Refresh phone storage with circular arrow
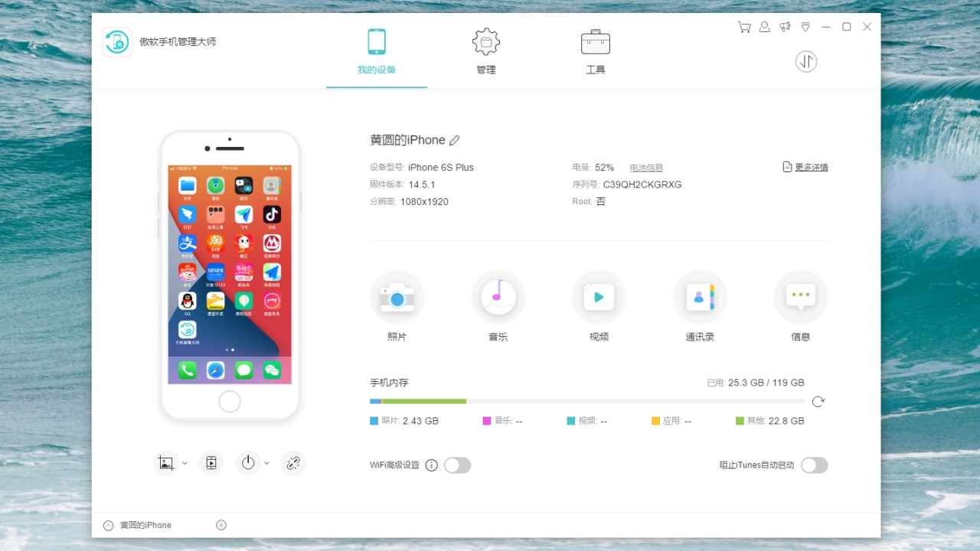Screen dimensions: 980x551 [x=818, y=402]
